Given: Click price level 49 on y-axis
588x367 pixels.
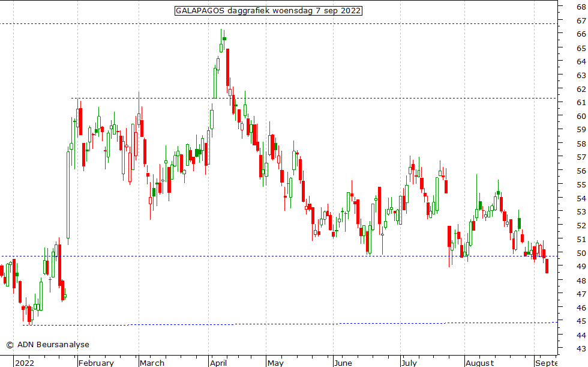Looking at the screenshot, I should point(581,267).
